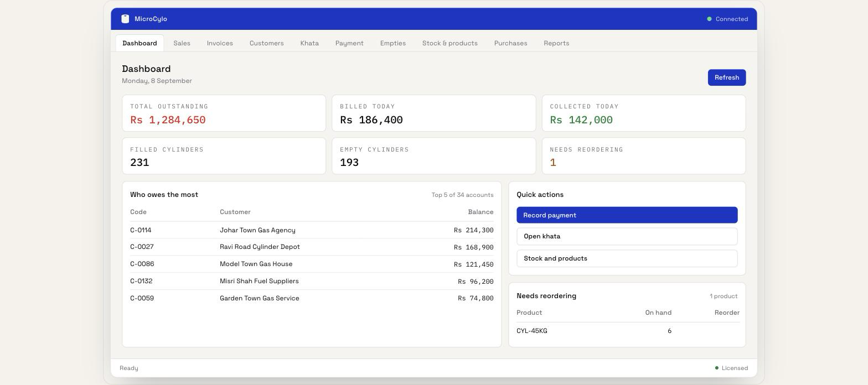The height and width of the screenshot is (385, 868).
Task: Open the Dashboard tab
Action: point(139,43)
